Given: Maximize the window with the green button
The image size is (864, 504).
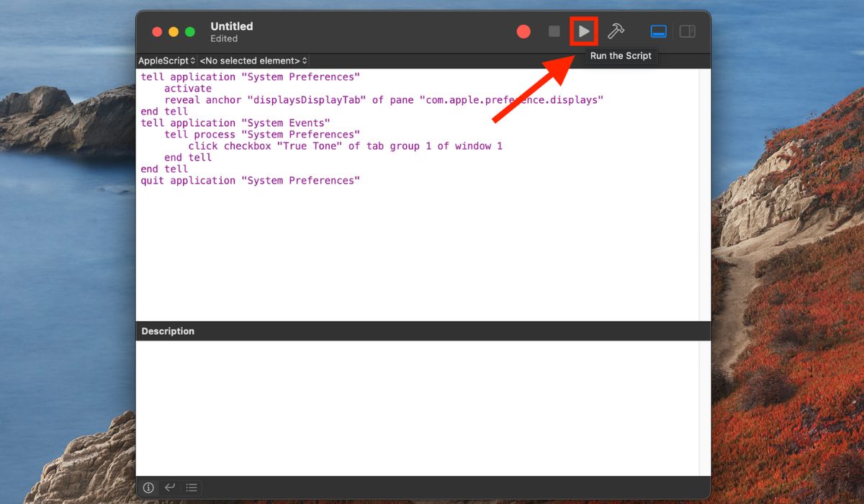Looking at the screenshot, I should pyautogui.click(x=190, y=32).
